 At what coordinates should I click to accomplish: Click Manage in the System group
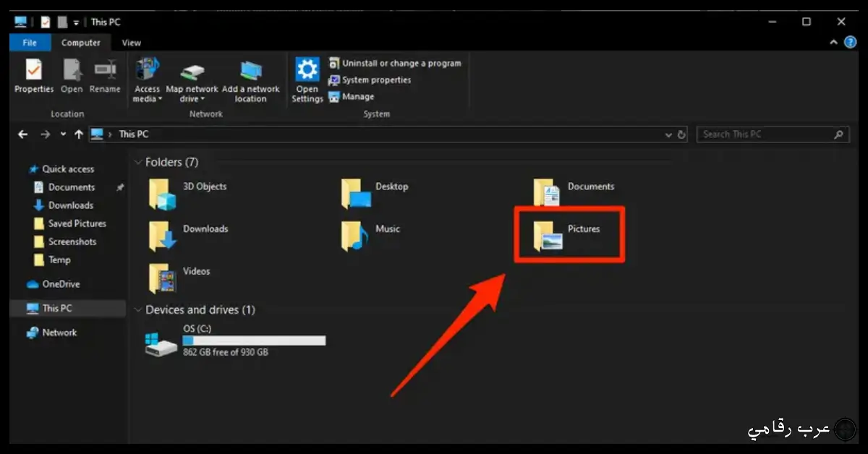[x=352, y=96]
